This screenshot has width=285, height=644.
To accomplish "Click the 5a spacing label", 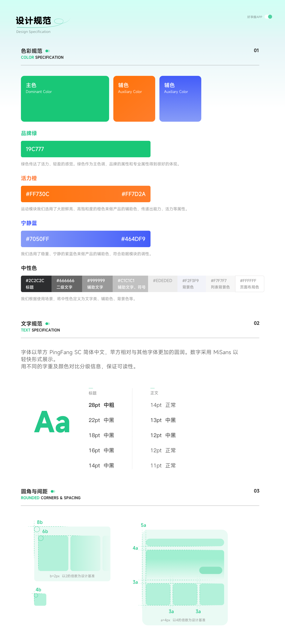I will coord(143,525).
